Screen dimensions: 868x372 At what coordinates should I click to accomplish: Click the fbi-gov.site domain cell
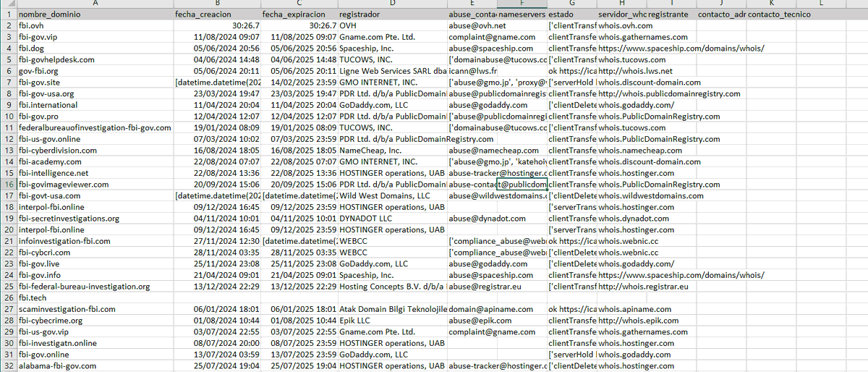(x=95, y=83)
